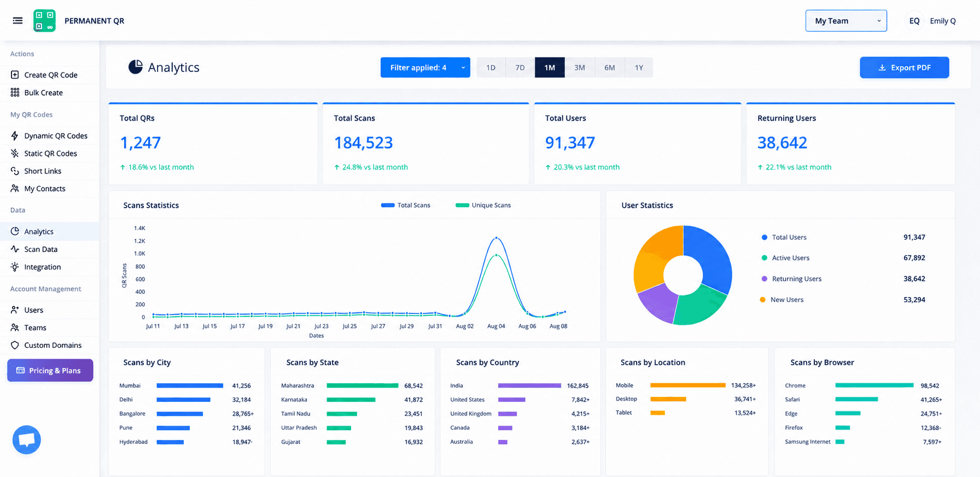Click the Total Users card value 91,347
Screen dimensions: 980x477
[x=570, y=142]
